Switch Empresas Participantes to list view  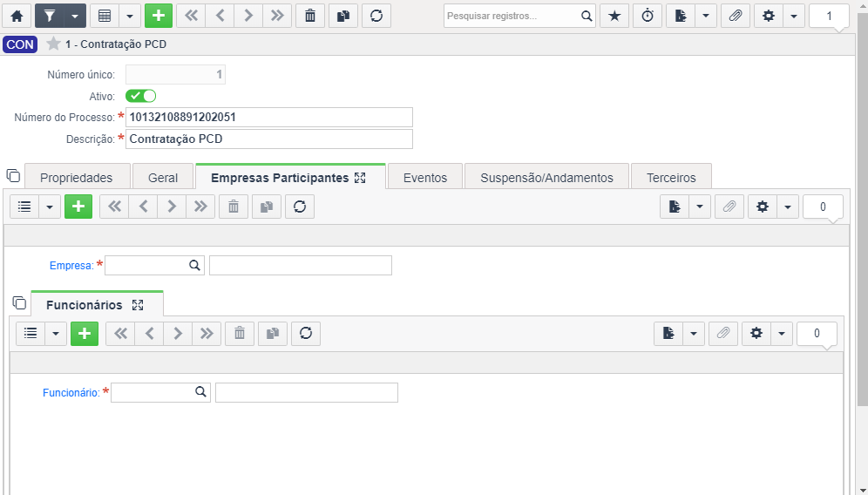pyautogui.click(x=24, y=207)
